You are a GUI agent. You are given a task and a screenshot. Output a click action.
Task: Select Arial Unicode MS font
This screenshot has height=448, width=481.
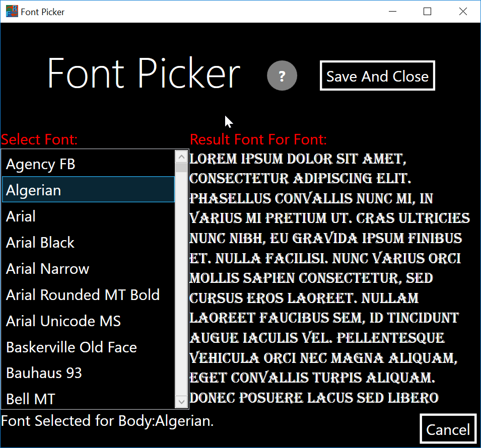coord(88,321)
